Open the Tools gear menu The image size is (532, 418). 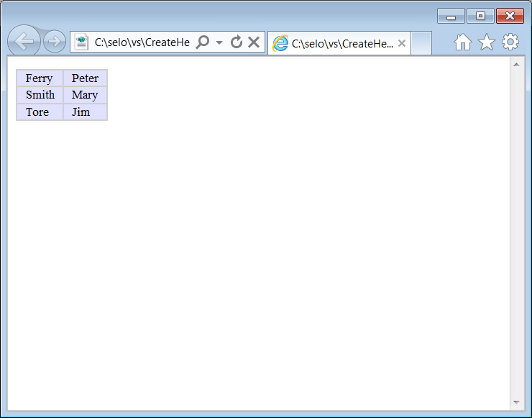(510, 42)
